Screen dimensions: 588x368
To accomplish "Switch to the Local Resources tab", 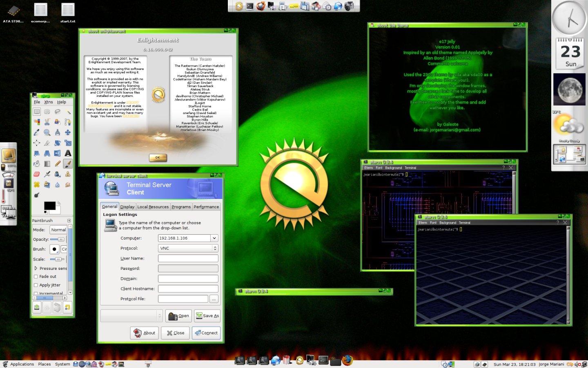I will [153, 207].
